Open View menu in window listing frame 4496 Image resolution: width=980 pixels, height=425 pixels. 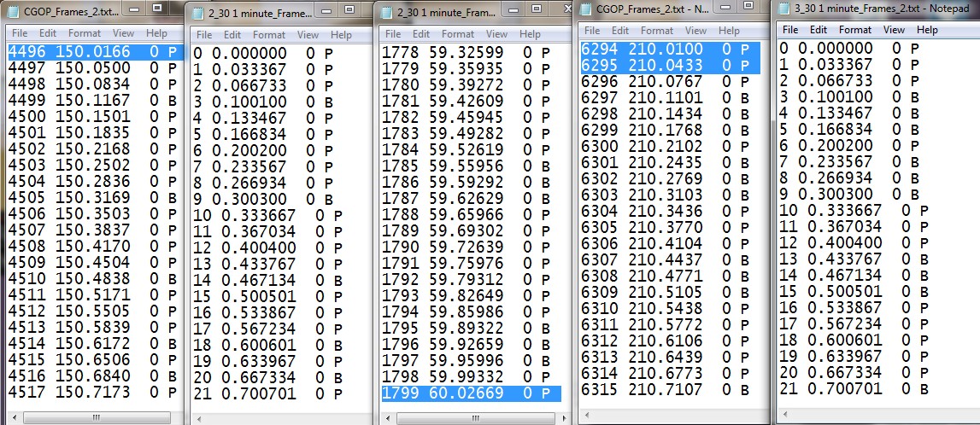click(124, 33)
